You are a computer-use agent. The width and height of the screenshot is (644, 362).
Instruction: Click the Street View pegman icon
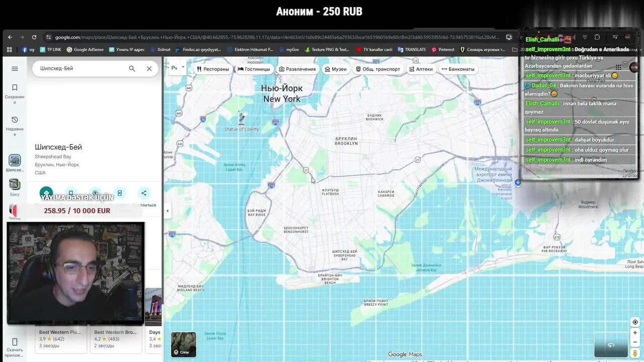(635, 353)
